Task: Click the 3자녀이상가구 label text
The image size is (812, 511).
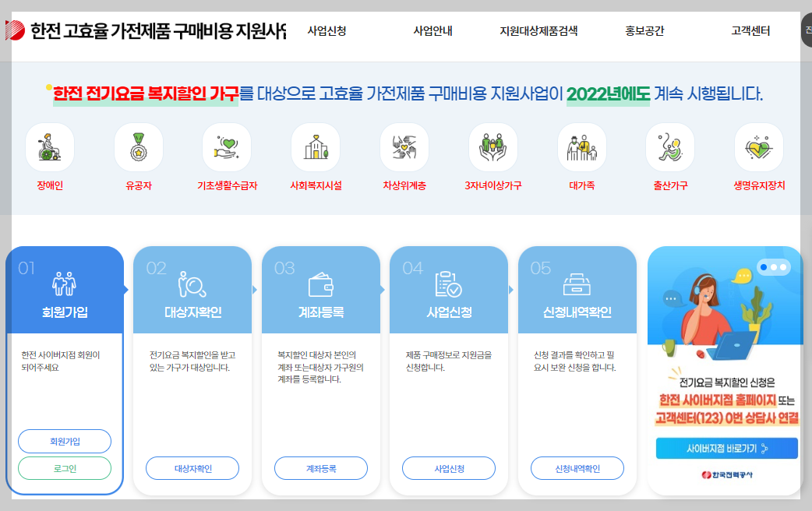Action: coord(493,185)
